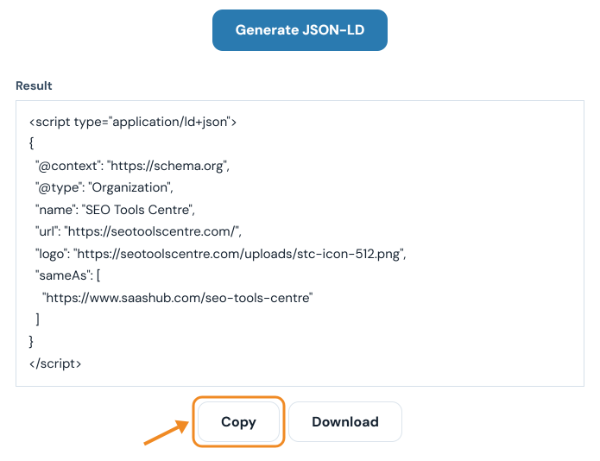Copy the generated JSON-LD result
The height and width of the screenshot is (461, 600).
coord(238,422)
